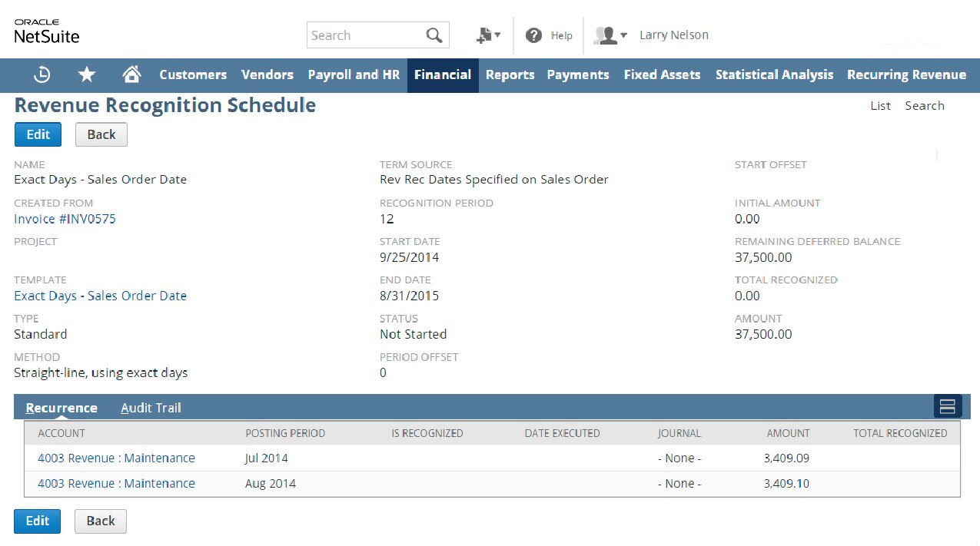This screenshot has width=980, height=546.
Task: Open the user roles person icon
Action: [606, 35]
